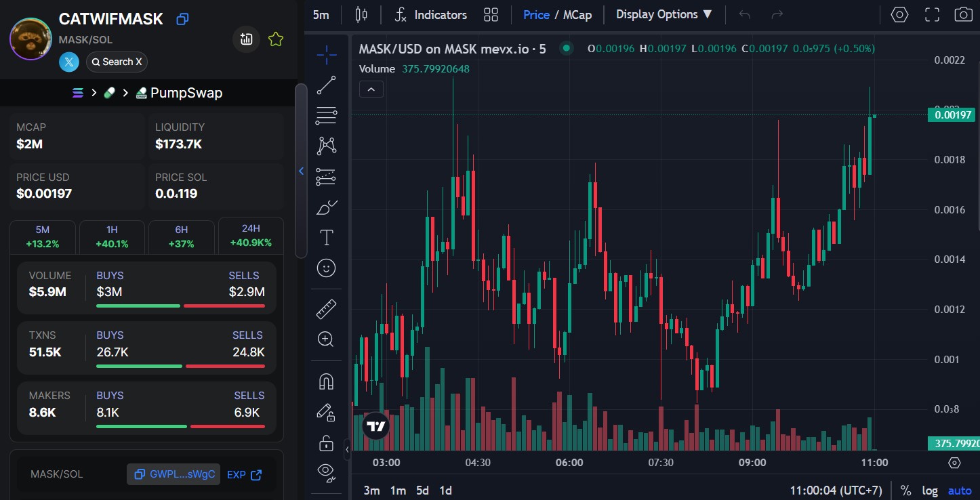Screen dimensions: 980x500
Task: Open the EXP explorer link
Action: pos(244,475)
